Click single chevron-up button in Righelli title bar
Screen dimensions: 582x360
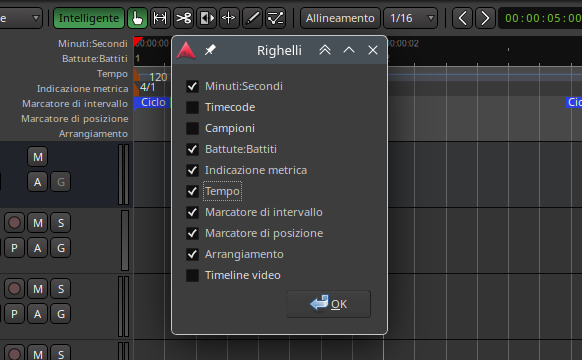pos(349,50)
